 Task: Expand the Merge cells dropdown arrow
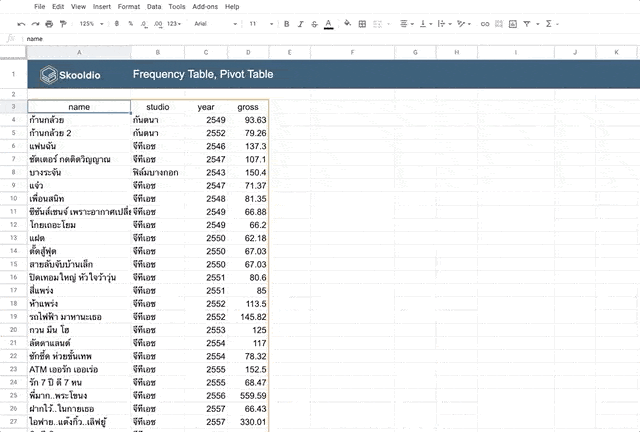point(388,24)
